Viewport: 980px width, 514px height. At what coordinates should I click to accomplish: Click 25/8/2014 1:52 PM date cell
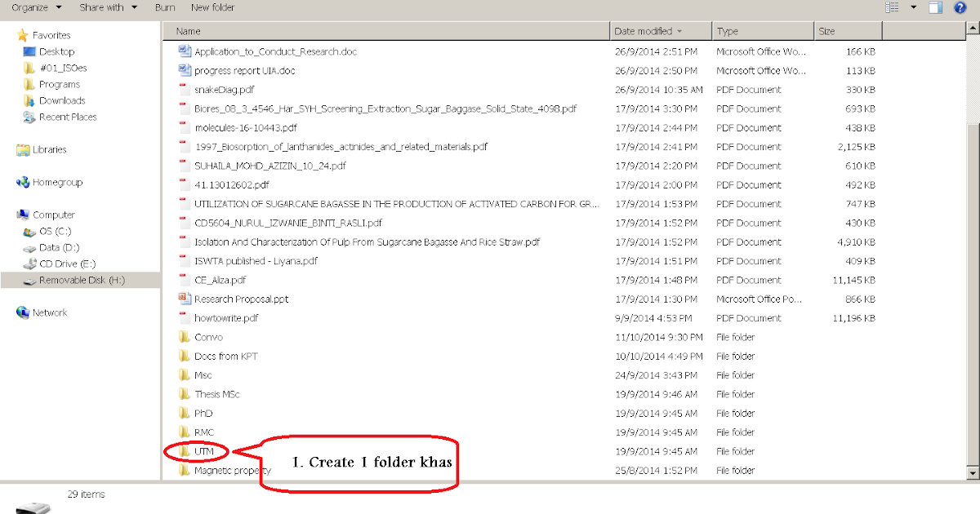pos(656,470)
